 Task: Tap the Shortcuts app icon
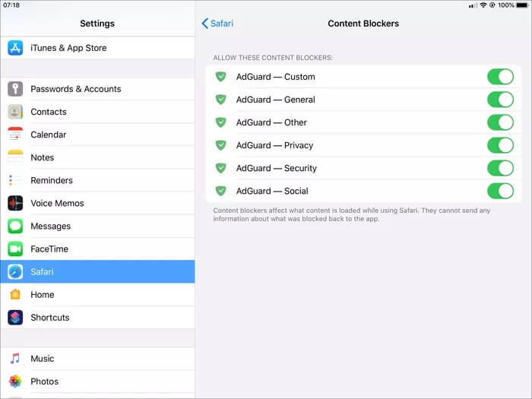15,318
